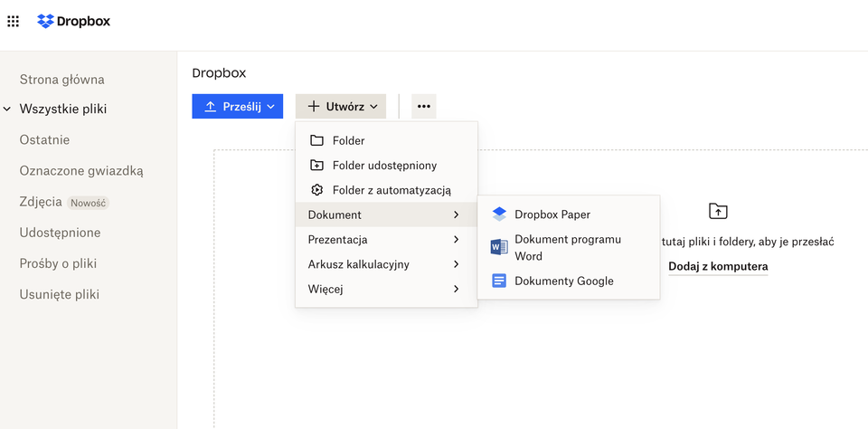This screenshot has width=868, height=429.
Task: Expand the Prezentacja submenu arrow
Action: 456,240
